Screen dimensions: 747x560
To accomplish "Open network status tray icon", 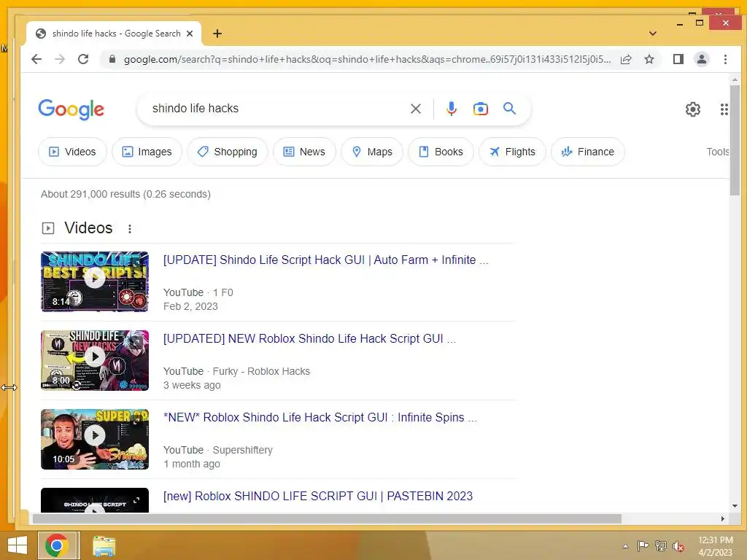I will [x=660, y=546].
